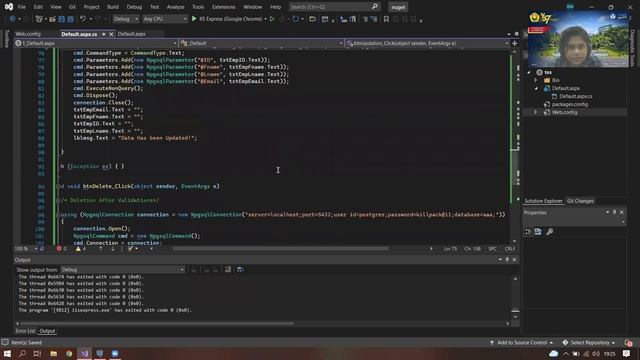The width and height of the screenshot is (640, 360).
Task: Click the error count red icon below the editor
Action: pyautogui.click(x=59, y=248)
